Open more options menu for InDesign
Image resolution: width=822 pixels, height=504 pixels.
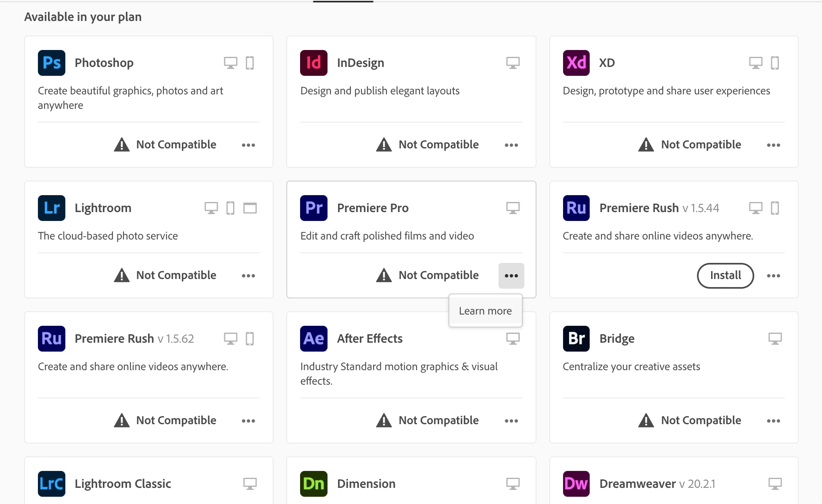(x=511, y=145)
